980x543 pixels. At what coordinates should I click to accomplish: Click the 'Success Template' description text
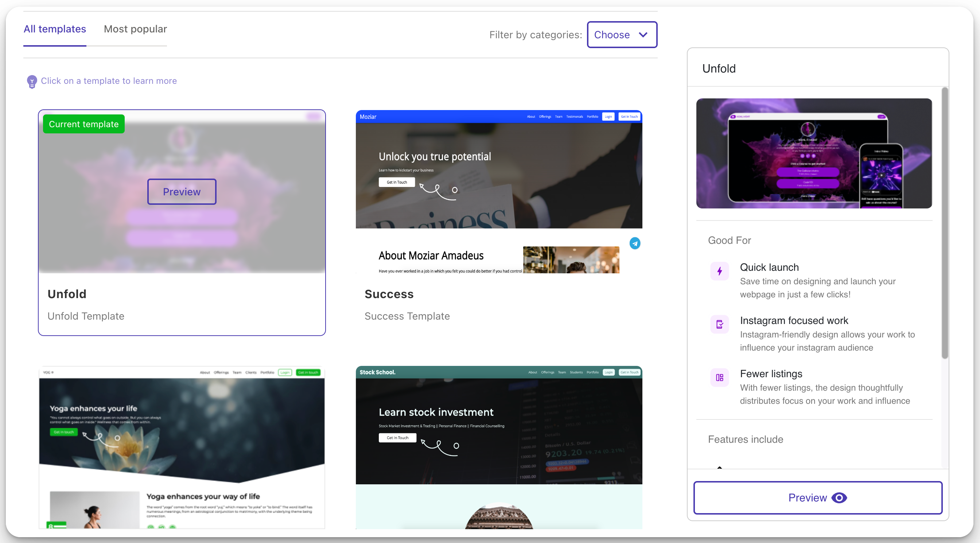(407, 316)
